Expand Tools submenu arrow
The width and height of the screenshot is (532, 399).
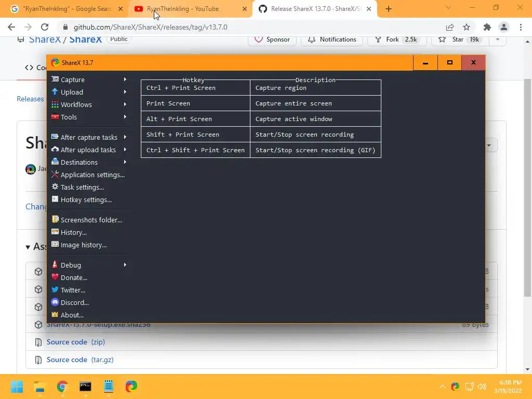125,117
